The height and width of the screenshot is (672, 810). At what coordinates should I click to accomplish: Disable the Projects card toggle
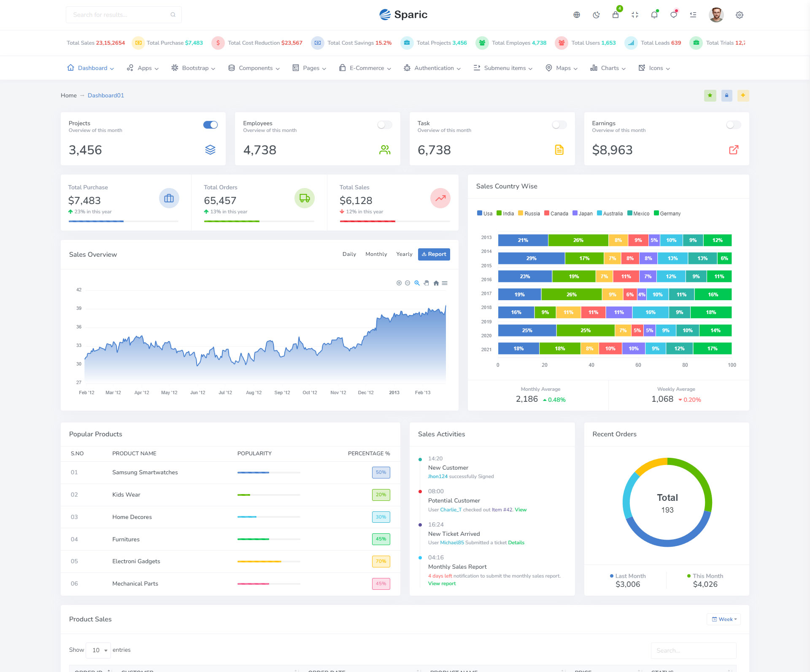tap(211, 125)
